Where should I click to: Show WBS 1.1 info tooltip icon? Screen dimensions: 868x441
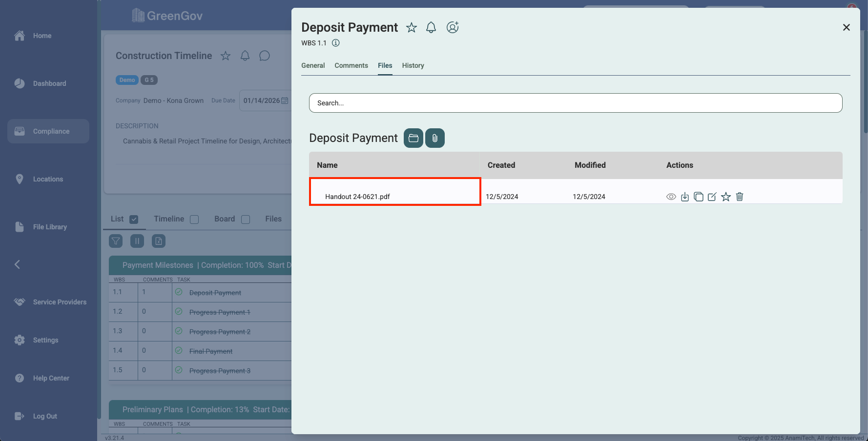pos(336,43)
